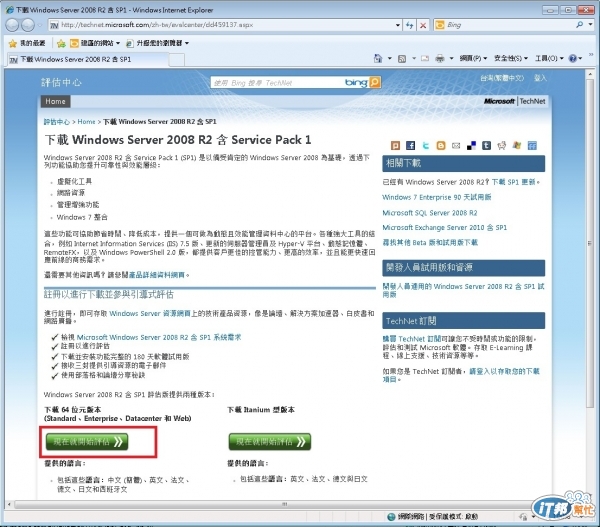This screenshot has height=527, width=600.
Task: Open the Help icon dropdown arrow
Action: [580, 59]
